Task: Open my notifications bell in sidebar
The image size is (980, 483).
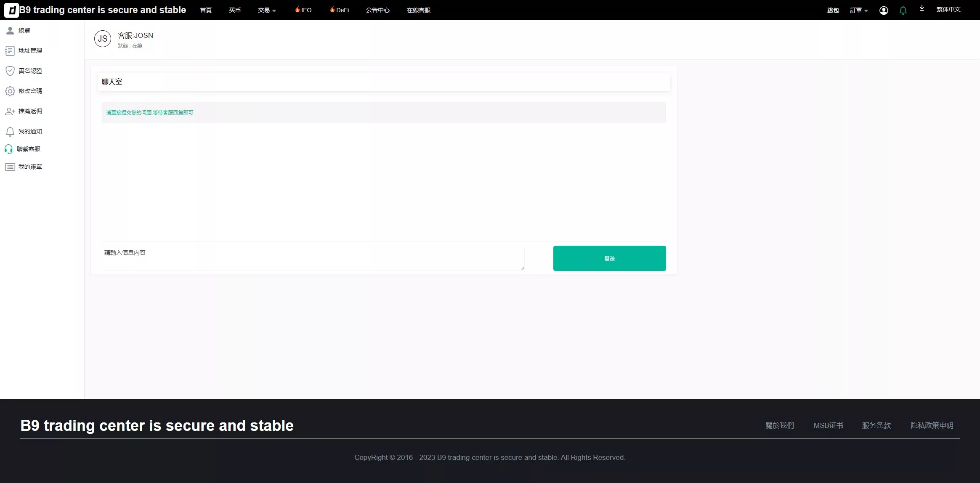Action: click(10, 132)
